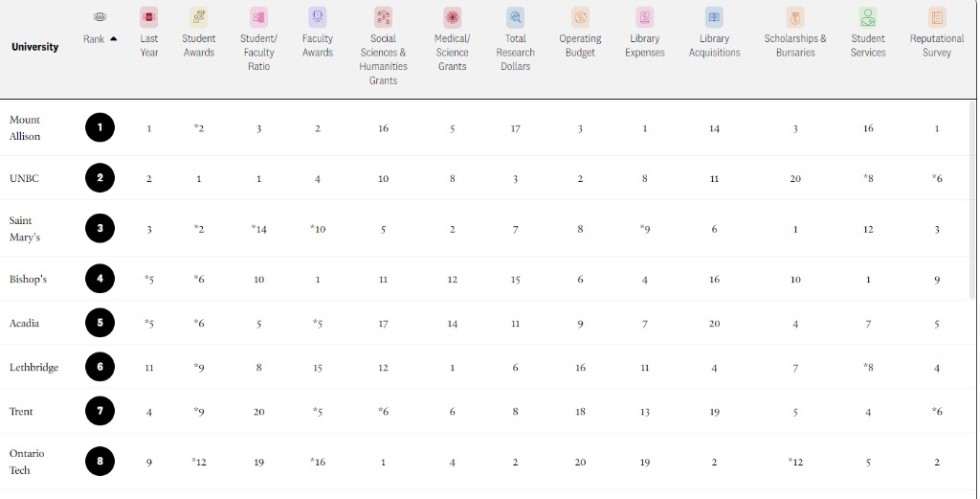
Task: Click the rank 1 badge
Action: tap(100, 128)
